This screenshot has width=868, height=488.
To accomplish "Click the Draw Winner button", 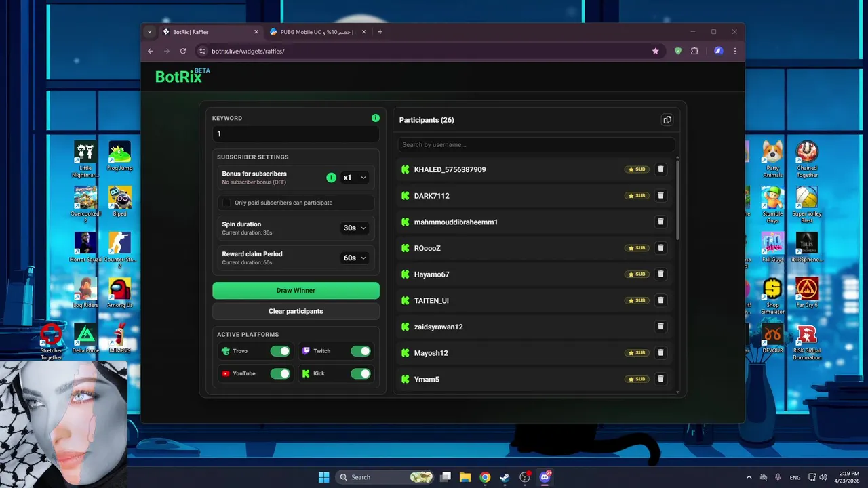I will click(296, 291).
